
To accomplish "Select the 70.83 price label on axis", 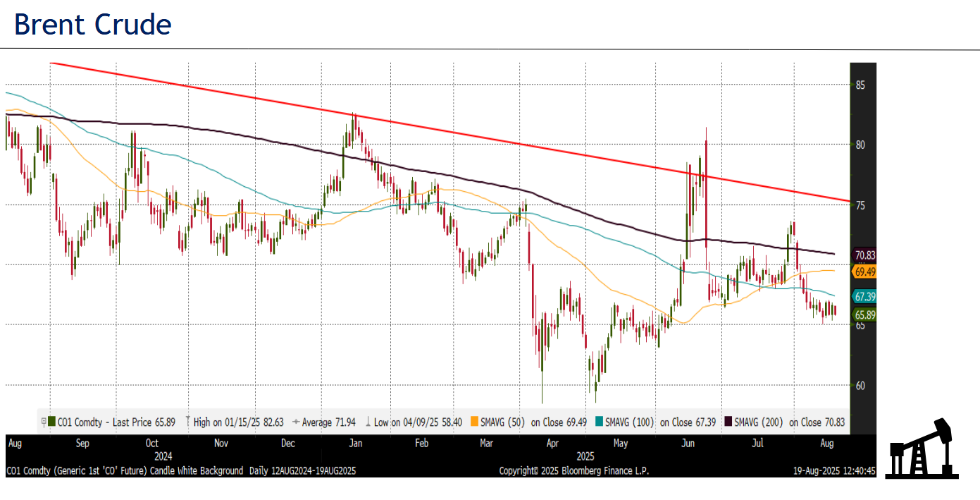I will click(x=864, y=255).
